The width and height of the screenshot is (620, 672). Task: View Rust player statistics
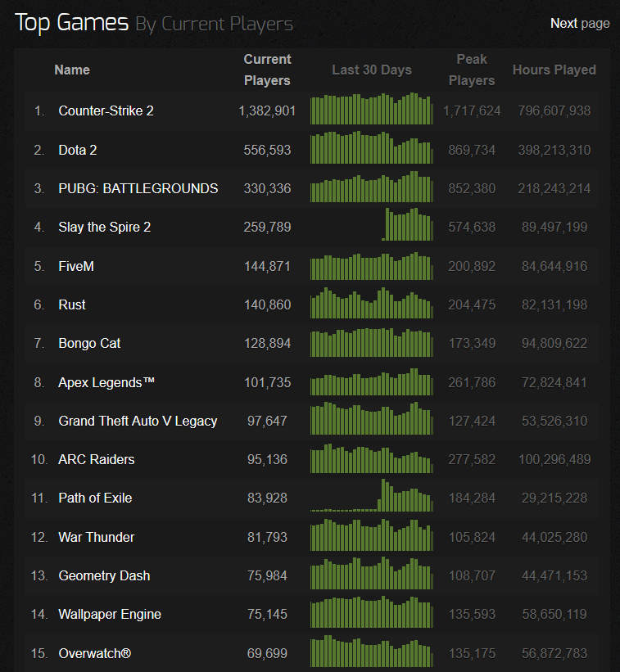[x=72, y=304]
